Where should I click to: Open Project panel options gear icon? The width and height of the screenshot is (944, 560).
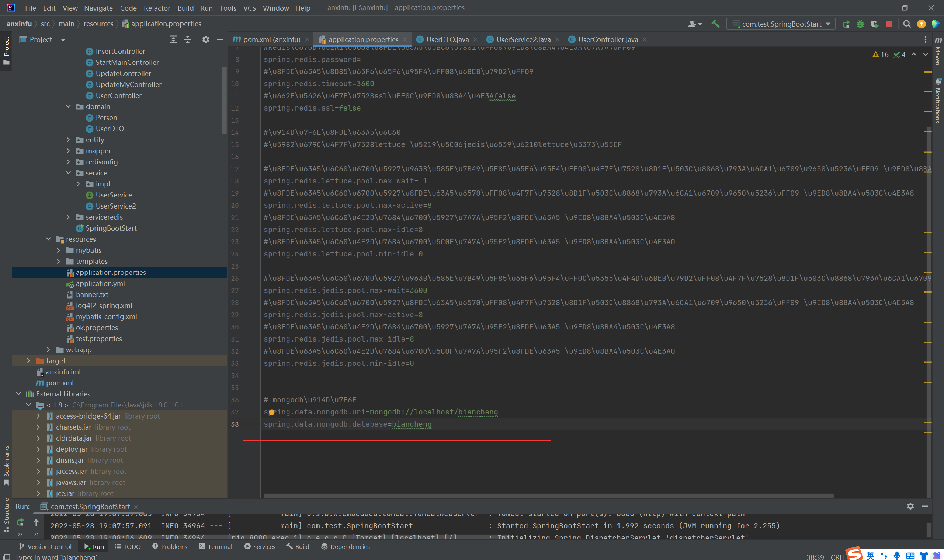point(205,40)
